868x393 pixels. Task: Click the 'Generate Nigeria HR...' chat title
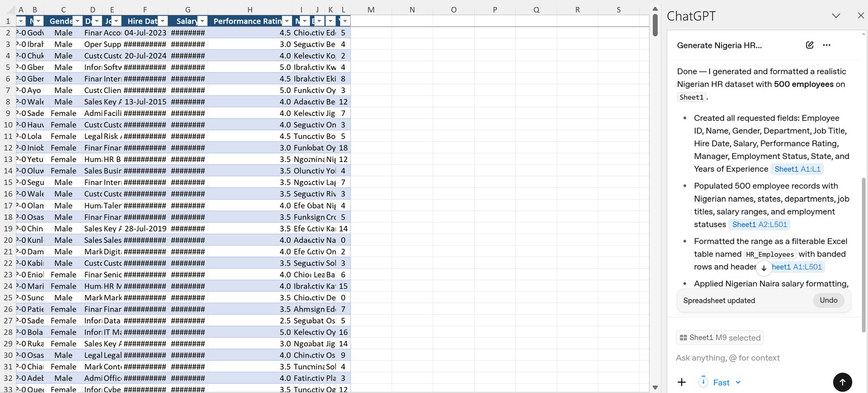[719, 46]
